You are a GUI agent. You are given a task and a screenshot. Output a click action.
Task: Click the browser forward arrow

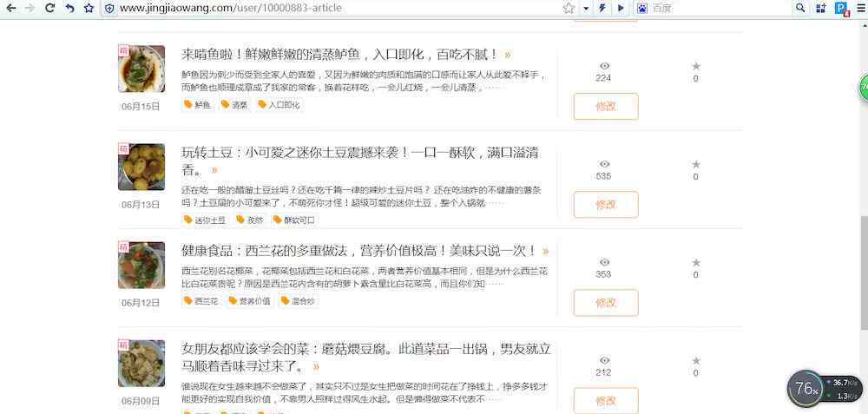(x=30, y=8)
